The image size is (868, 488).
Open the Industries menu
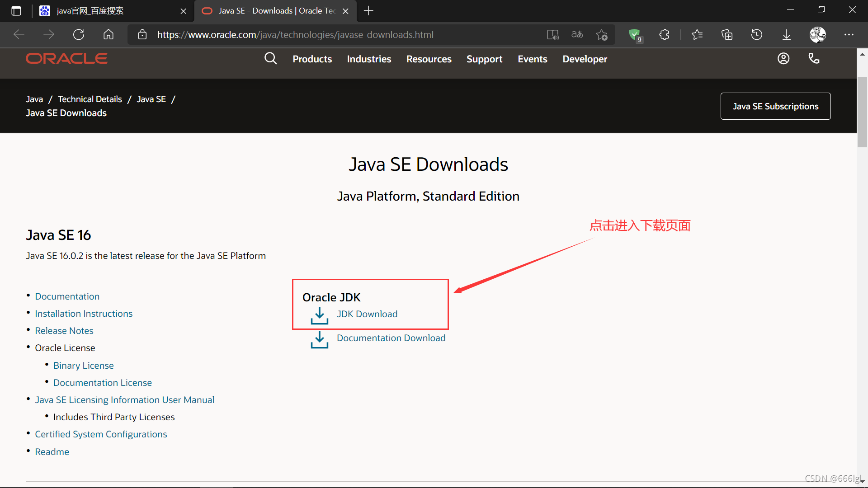pos(369,59)
